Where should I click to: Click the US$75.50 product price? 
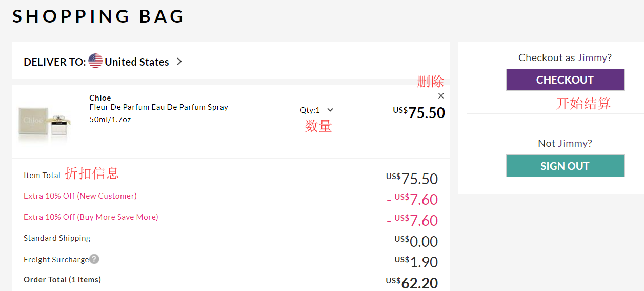pyautogui.click(x=419, y=112)
